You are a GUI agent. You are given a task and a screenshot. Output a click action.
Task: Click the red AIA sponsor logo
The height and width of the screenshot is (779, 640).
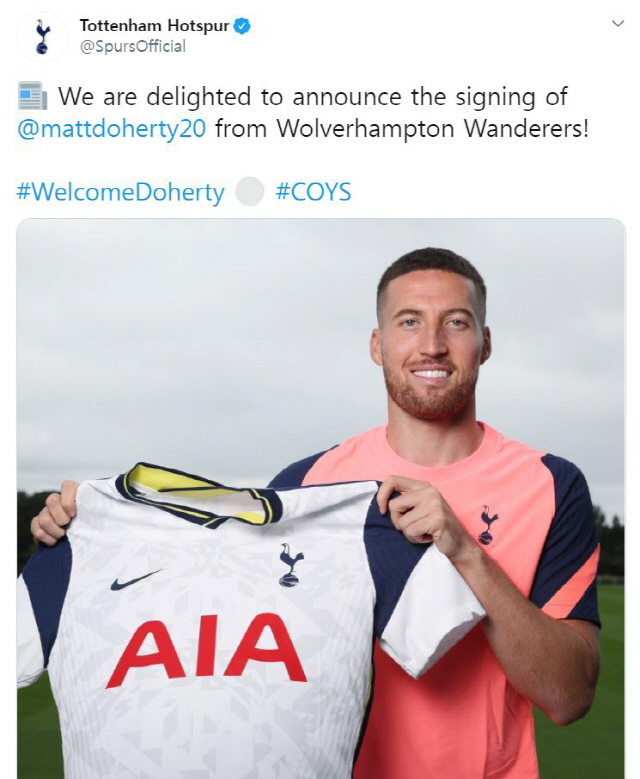pyautogui.click(x=206, y=649)
